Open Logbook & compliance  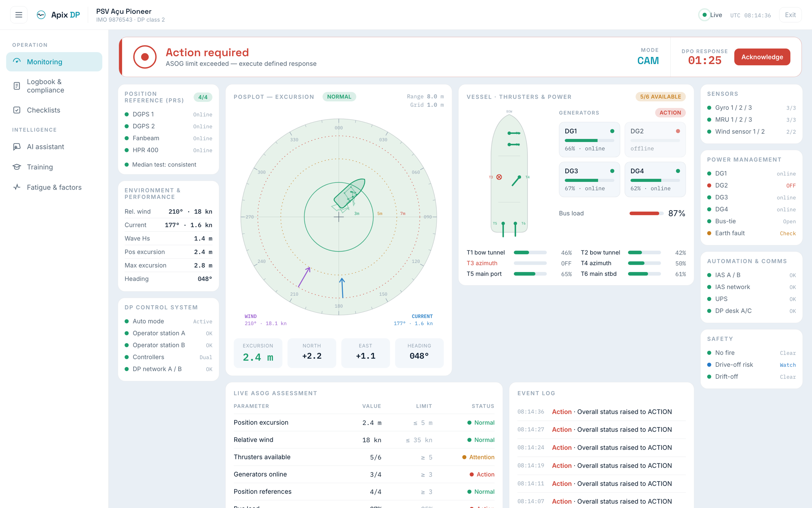tap(54, 86)
